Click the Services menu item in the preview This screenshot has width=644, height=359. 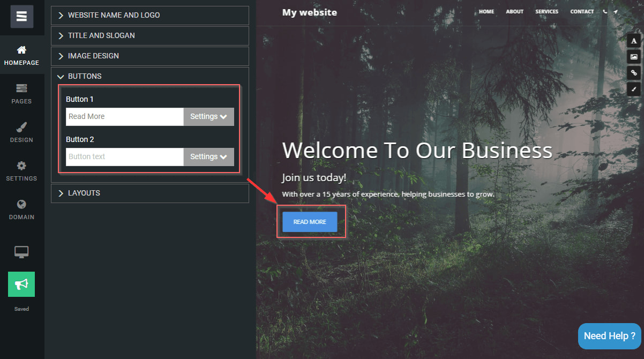(546, 12)
